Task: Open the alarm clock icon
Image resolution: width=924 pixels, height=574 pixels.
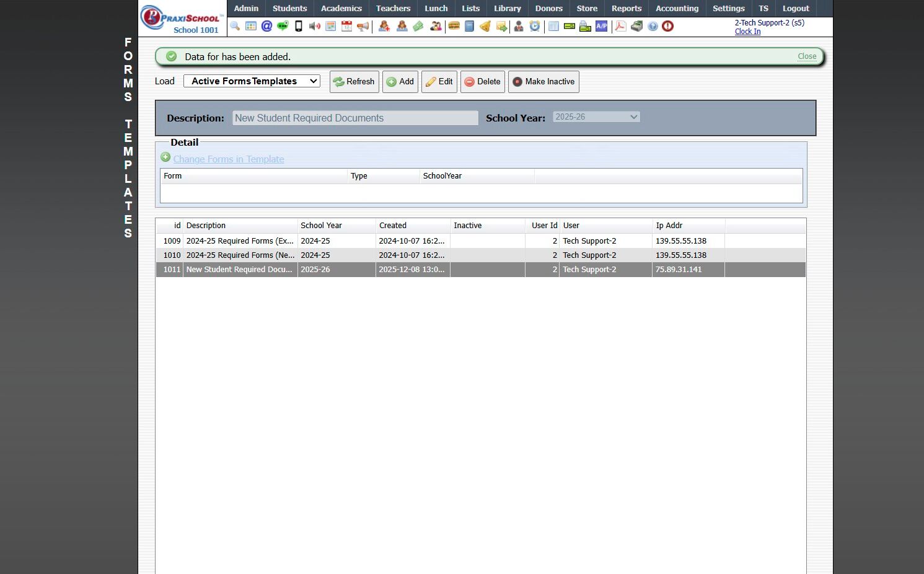Action: coord(535,26)
